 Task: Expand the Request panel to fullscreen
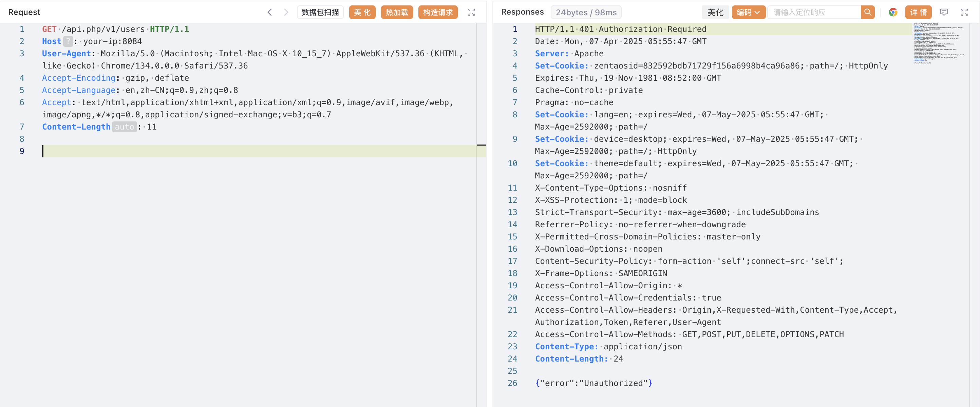click(x=471, y=12)
